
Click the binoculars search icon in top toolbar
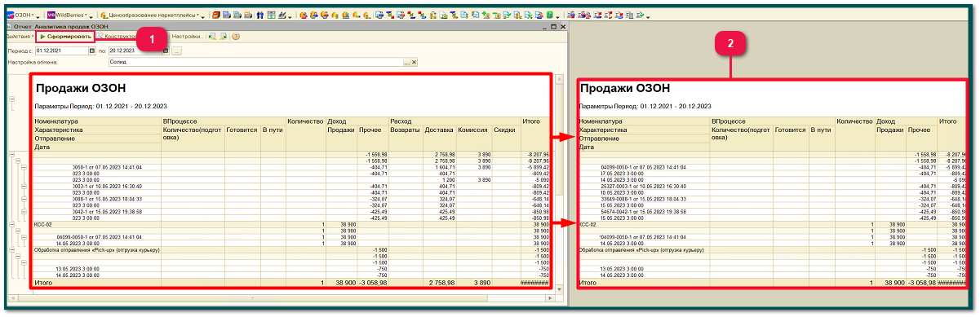point(261,15)
